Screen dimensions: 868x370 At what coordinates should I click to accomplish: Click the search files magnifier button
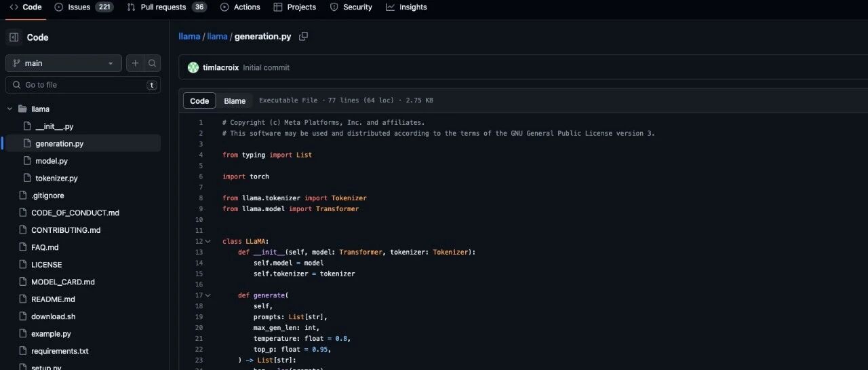[x=153, y=63]
